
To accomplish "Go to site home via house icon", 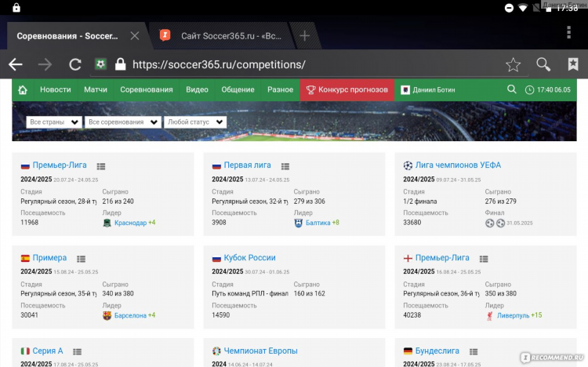I will pyautogui.click(x=23, y=90).
